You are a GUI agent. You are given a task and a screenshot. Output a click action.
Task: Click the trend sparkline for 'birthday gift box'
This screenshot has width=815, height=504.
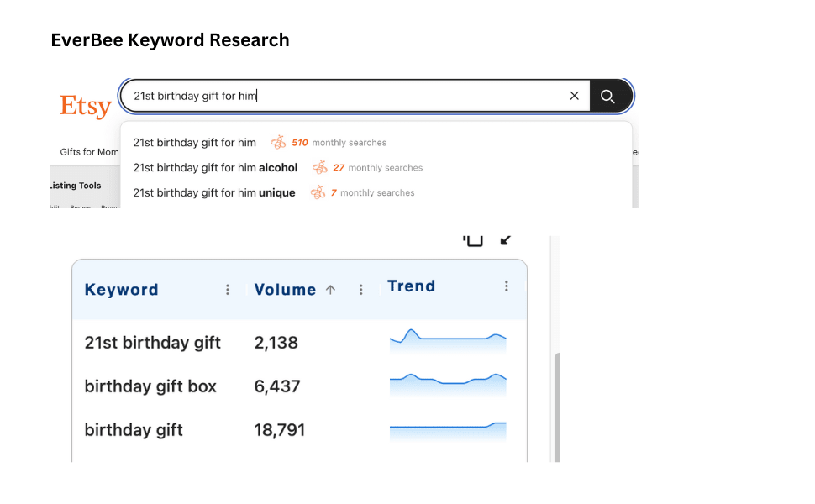pyautogui.click(x=448, y=385)
